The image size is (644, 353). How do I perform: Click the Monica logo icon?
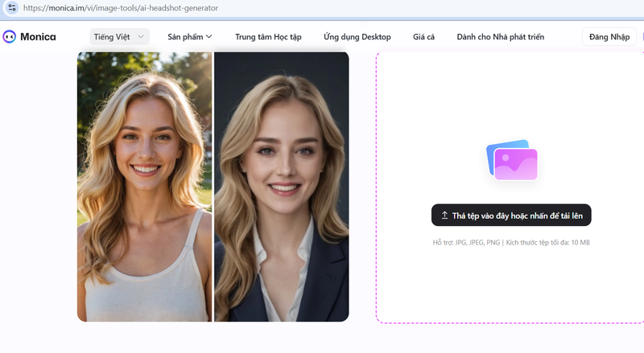(x=9, y=37)
